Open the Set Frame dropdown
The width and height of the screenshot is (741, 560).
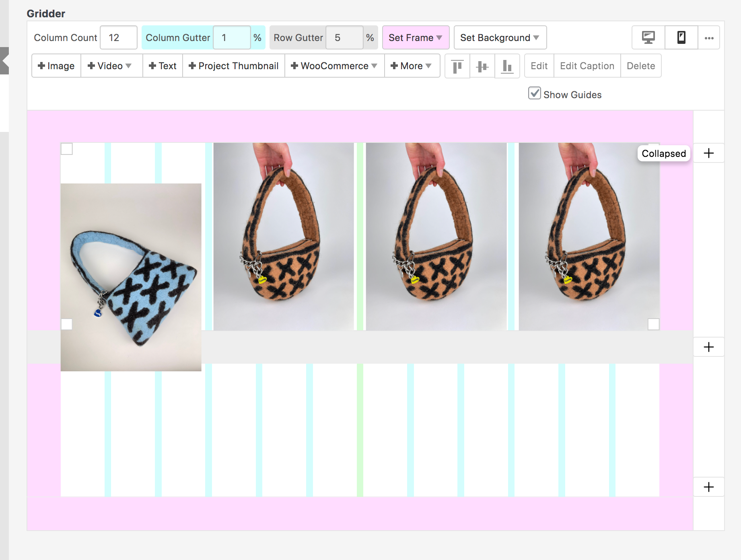pos(415,38)
